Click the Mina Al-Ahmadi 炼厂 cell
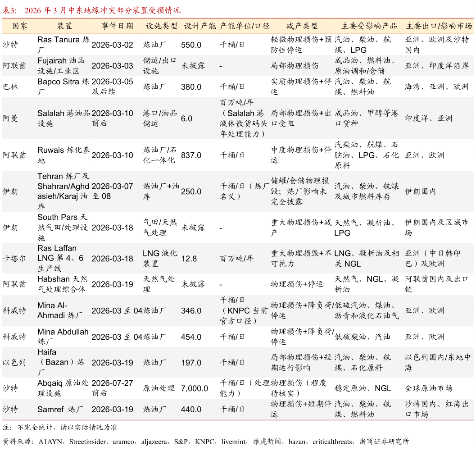 60,310
